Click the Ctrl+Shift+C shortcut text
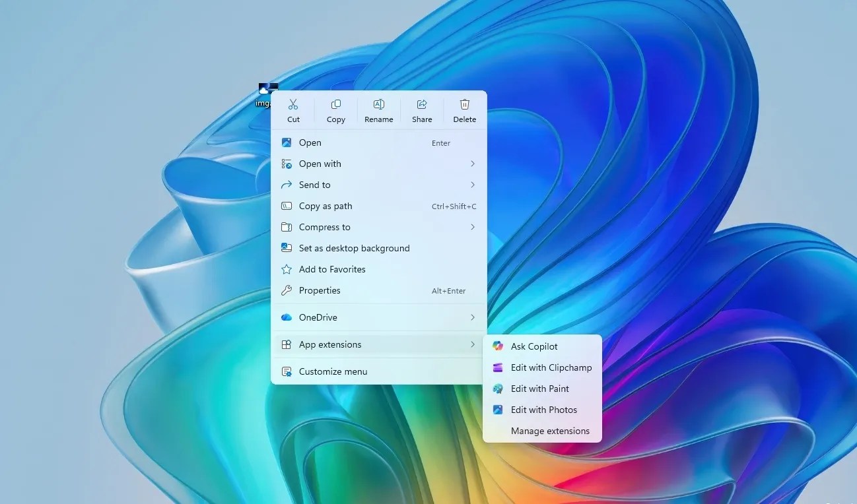The image size is (857, 504). click(454, 206)
